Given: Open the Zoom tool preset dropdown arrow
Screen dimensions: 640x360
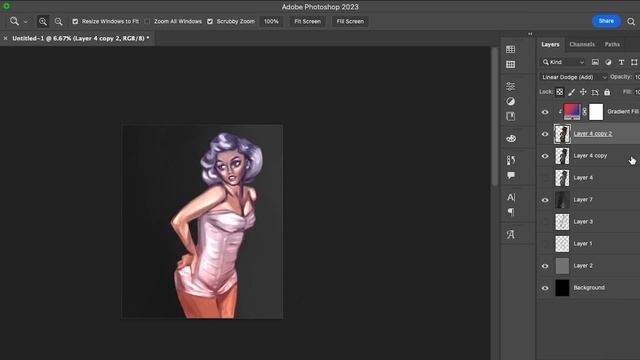Looking at the screenshot, I should pyautogui.click(x=25, y=22).
